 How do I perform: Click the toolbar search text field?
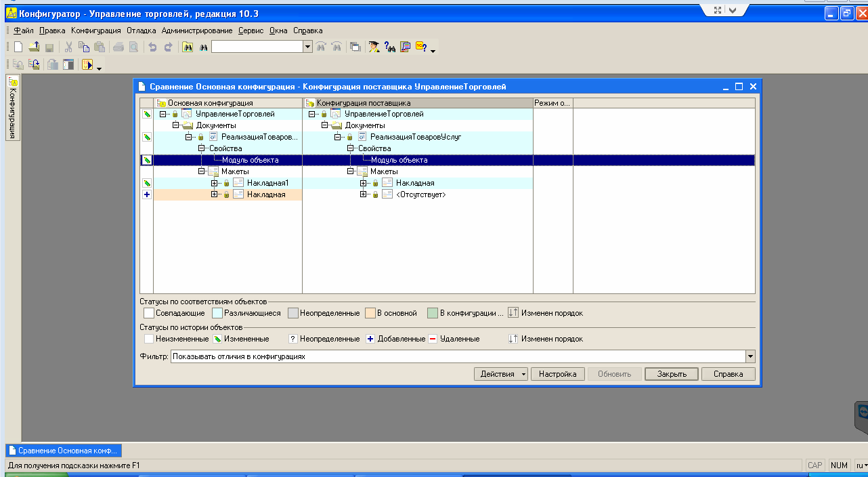pos(257,47)
